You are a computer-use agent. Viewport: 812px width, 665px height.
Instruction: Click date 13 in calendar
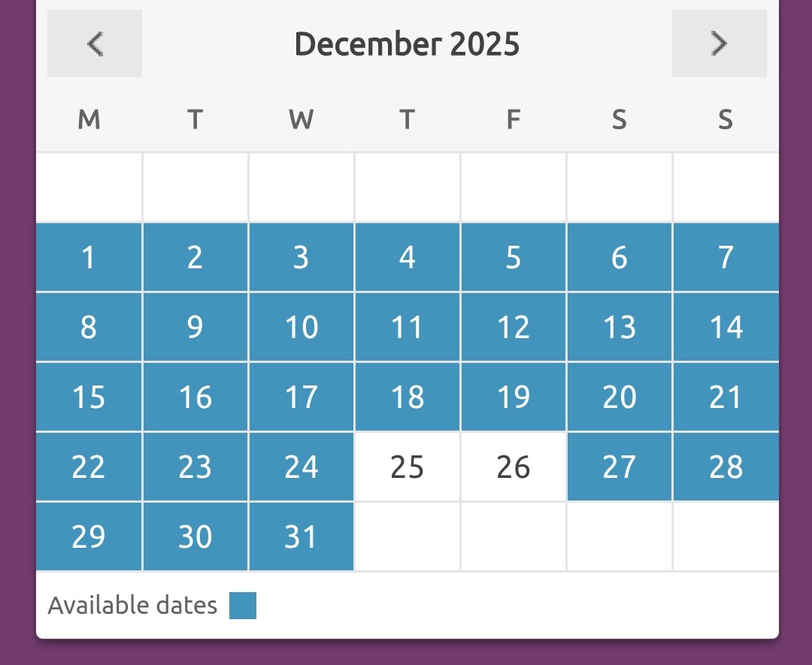(x=620, y=327)
